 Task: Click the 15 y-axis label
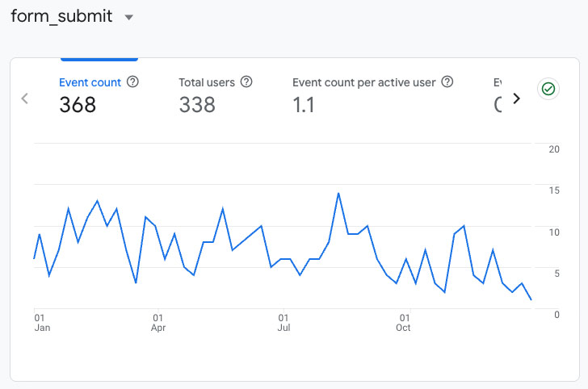coord(554,190)
